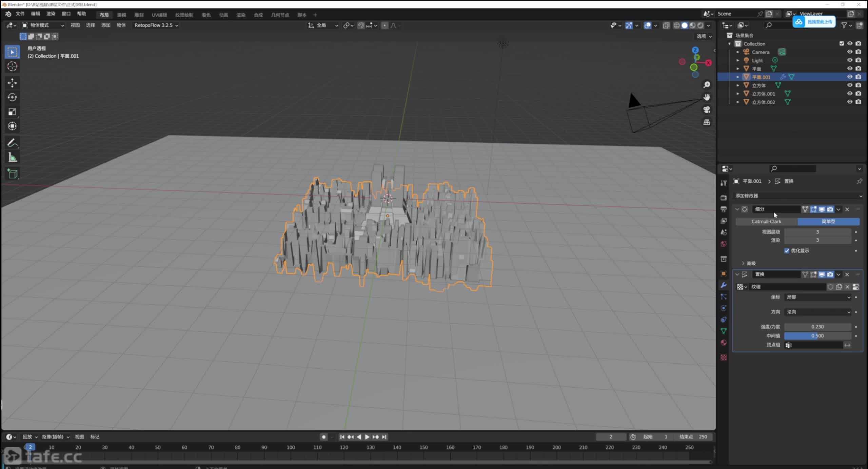Screen dimensions: 868x469
Task: Play the animation forward
Action: (367, 437)
